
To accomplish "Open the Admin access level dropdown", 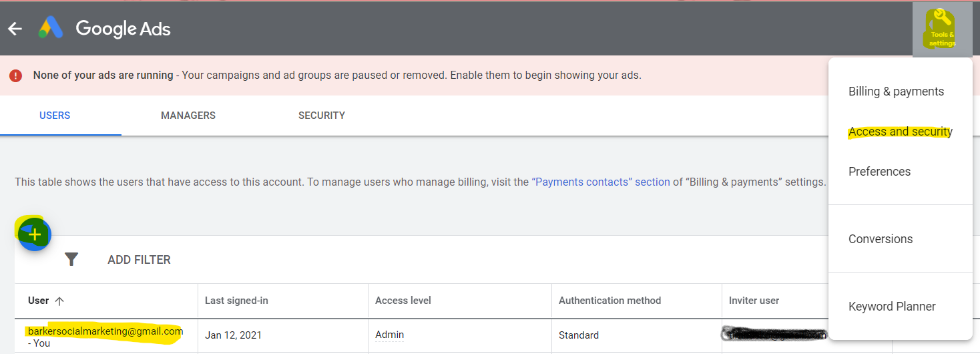I will click(x=390, y=335).
